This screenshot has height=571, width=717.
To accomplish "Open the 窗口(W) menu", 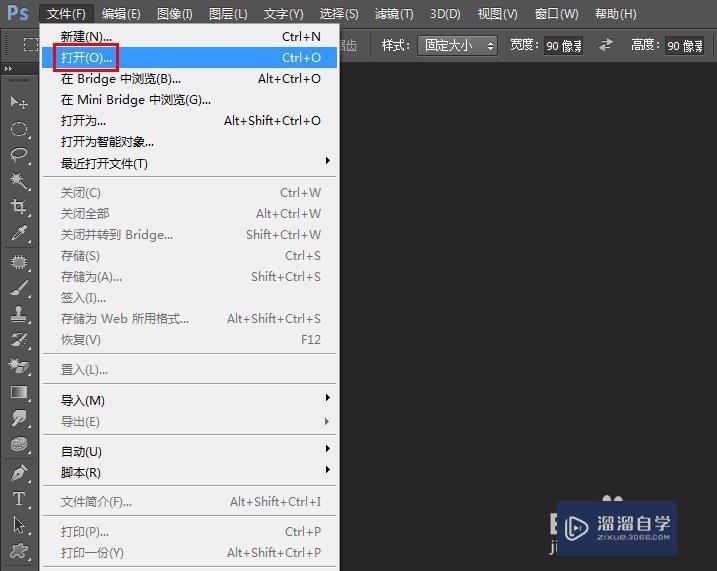I will [556, 14].
